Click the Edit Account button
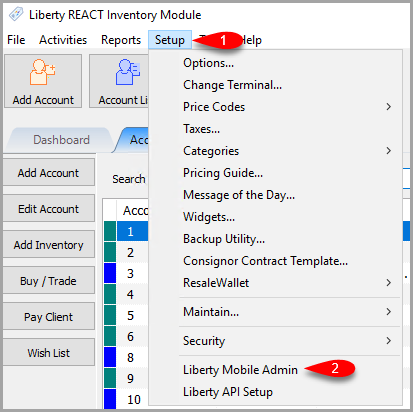413x412 pixels. click(49, 209)
